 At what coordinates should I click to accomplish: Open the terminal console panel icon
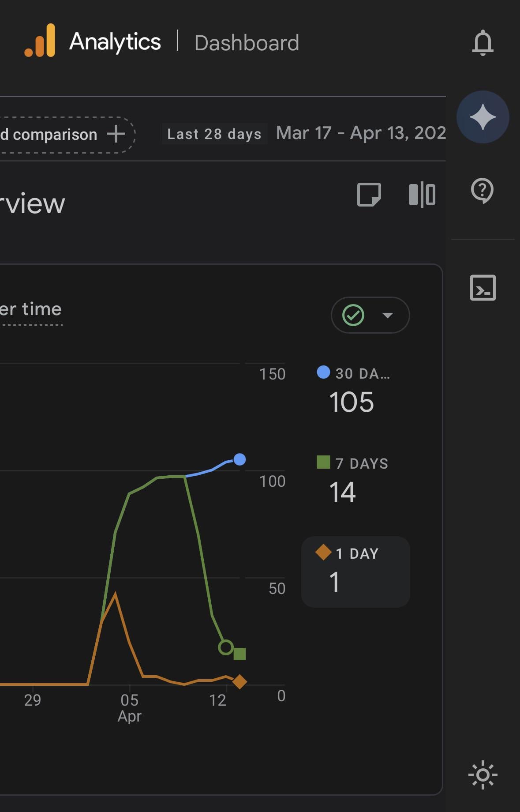point(483,288)
